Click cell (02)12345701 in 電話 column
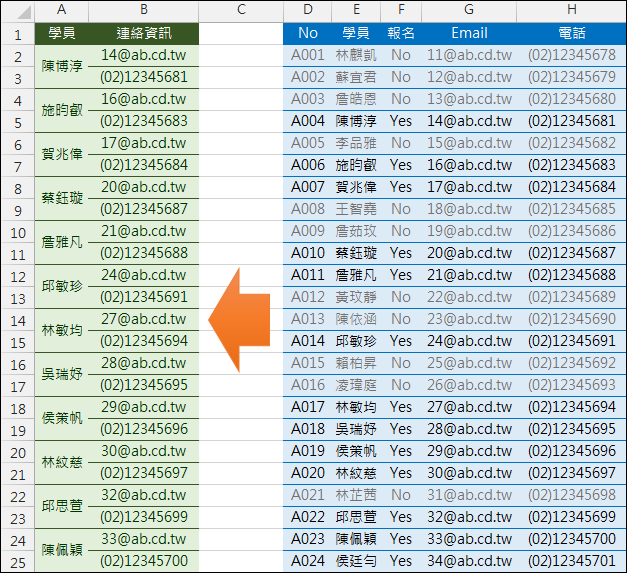The width and height of the screenshot is (627, 573). tap(571, 561)
